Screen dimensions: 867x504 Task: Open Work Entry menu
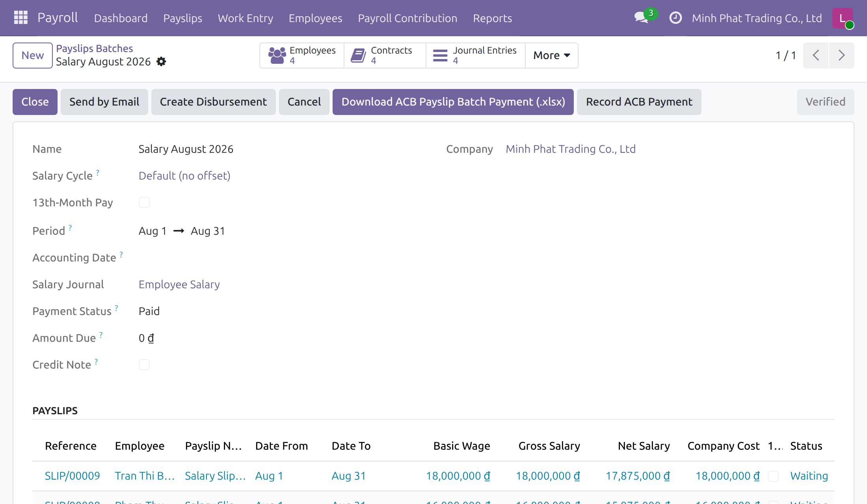[246, 18]
